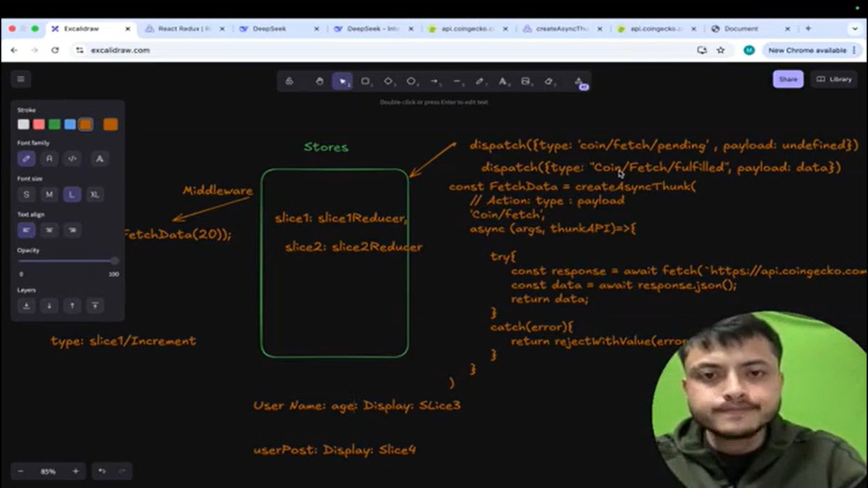Zoom in with the plus button

pyautogui.click(x=75, y=471)
